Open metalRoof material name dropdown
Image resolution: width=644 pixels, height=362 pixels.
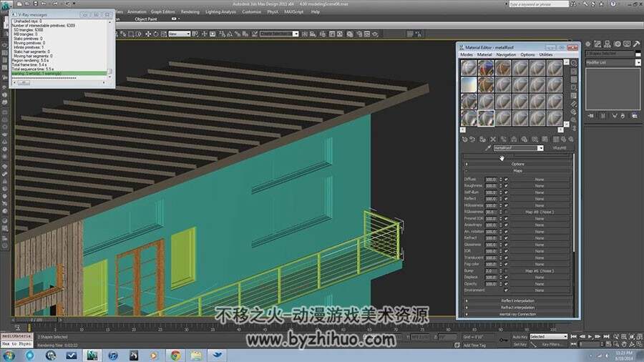[x=540, y=148]
